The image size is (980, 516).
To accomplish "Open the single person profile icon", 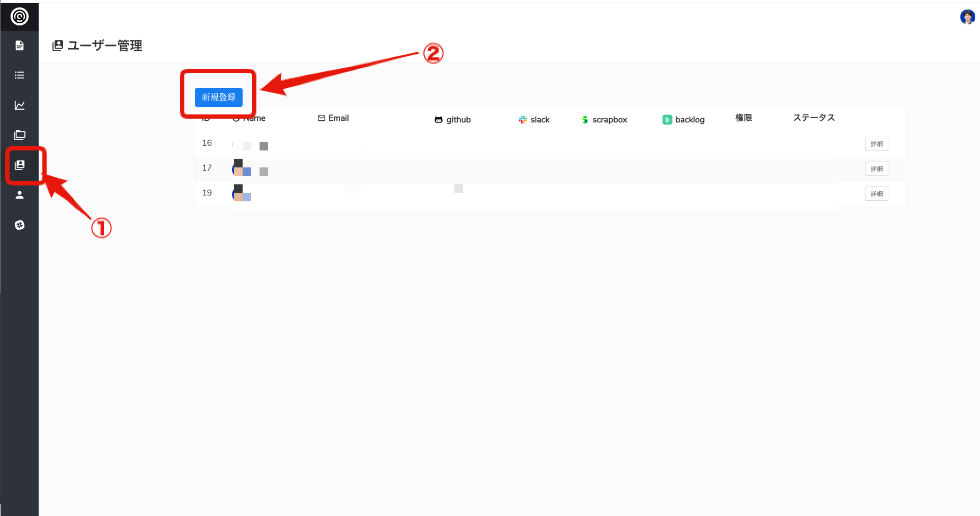I will 20,195.
